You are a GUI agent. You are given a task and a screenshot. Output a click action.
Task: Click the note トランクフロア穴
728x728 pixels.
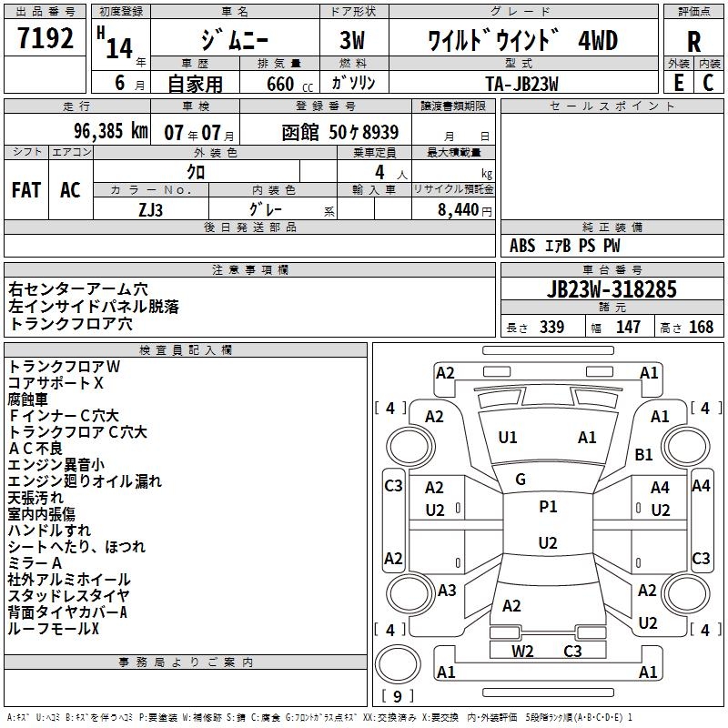coord(71,324)
